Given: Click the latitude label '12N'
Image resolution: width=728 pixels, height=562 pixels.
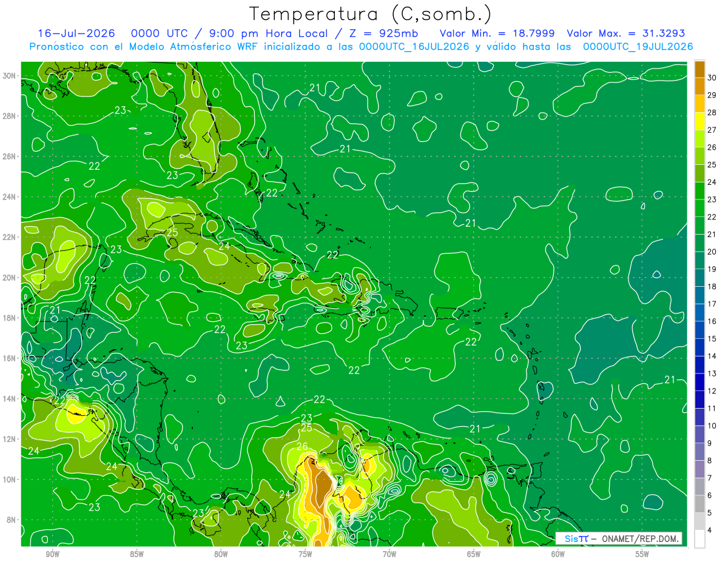Looking at the screenshot, I should [10, 439].
